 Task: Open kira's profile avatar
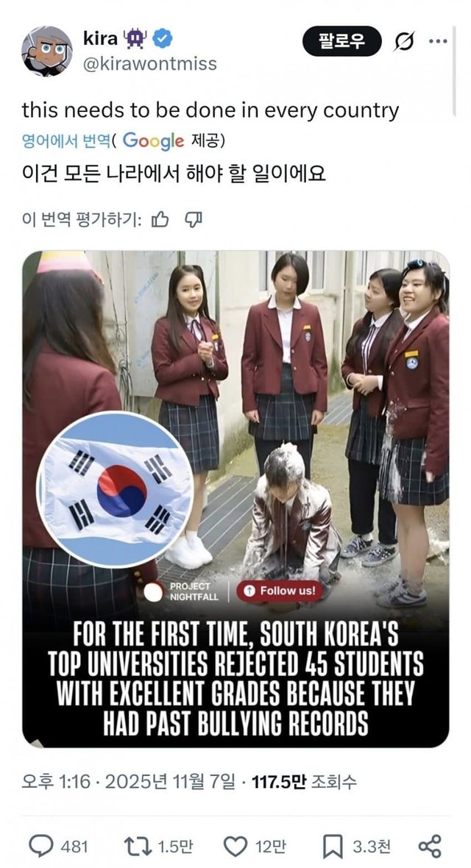point(47,51)
